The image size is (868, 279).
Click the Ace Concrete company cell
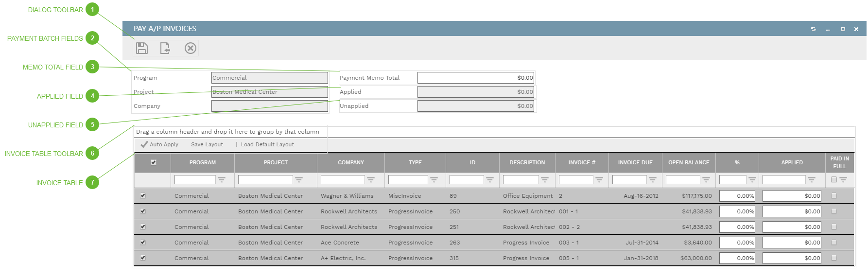(x=340, y=243)
